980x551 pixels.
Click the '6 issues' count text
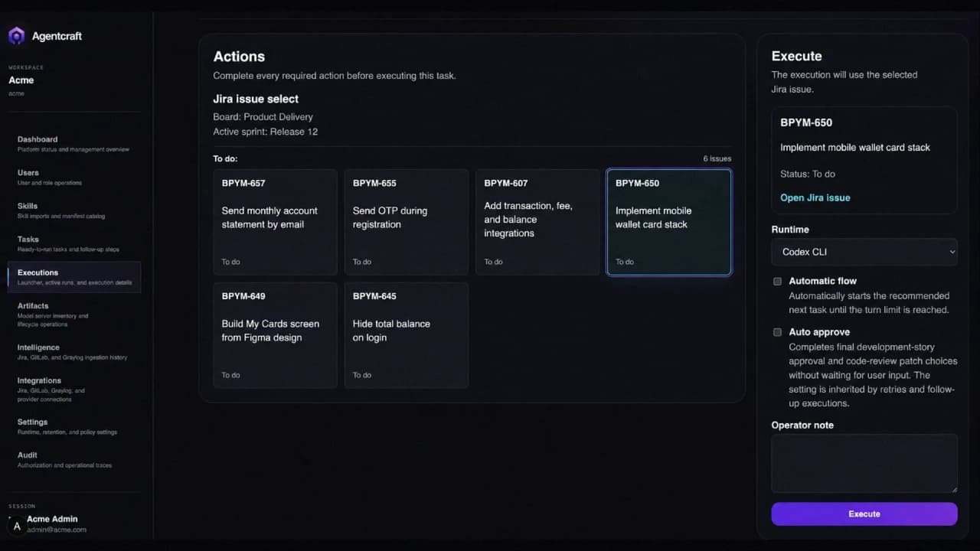tap(717, 158)
